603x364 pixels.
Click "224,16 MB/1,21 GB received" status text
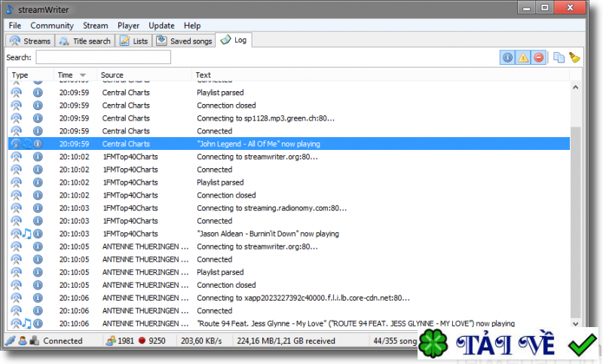click(286, 341)
